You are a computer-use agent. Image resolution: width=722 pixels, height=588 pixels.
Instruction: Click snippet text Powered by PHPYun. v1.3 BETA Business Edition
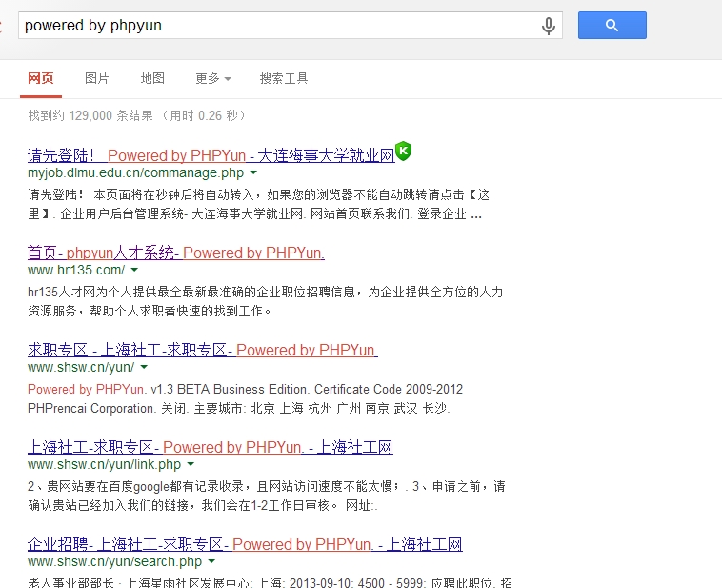pyautogui.click(x=168, y=390)
